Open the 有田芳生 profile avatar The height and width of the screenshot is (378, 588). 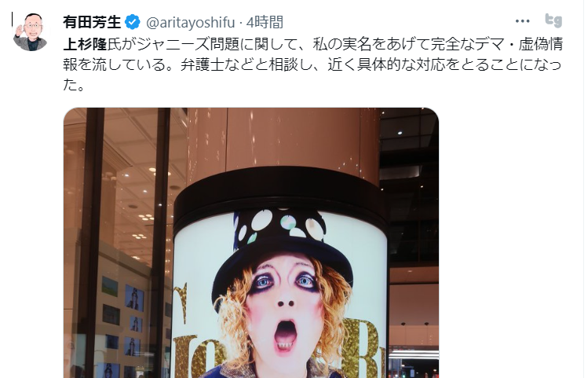point(31,32)
